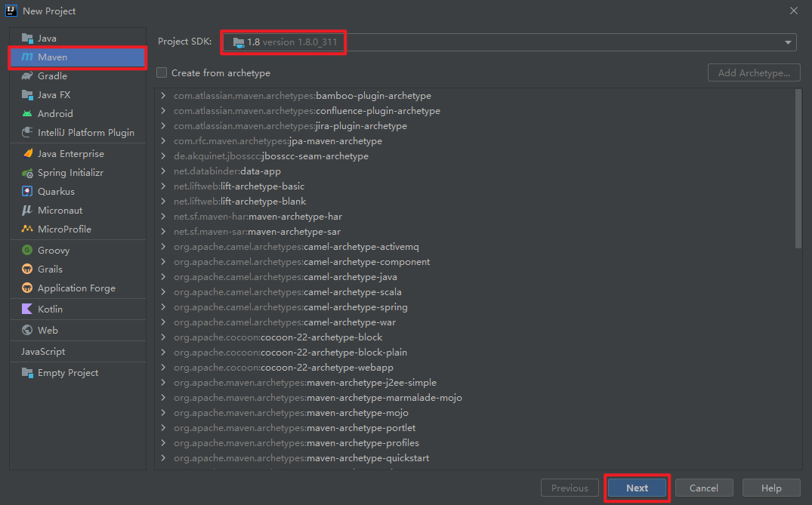Click the Help button

point(771,488)
